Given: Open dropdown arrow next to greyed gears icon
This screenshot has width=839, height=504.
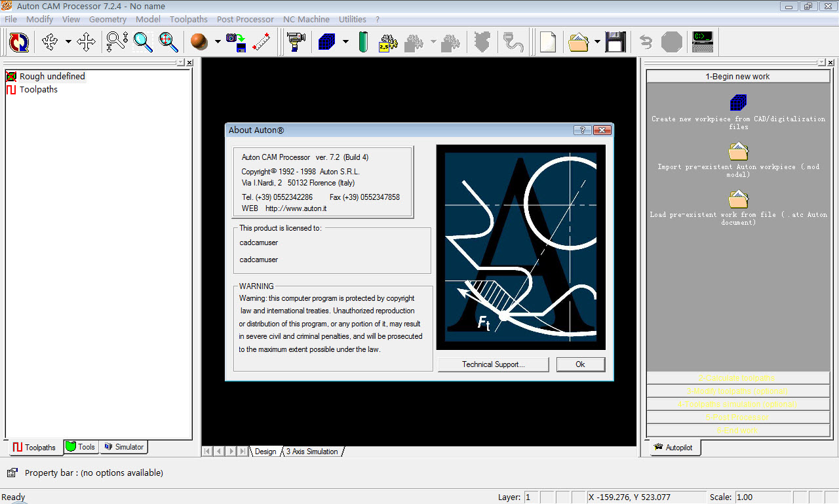Looking at the screenshot, I should [433, 43].
